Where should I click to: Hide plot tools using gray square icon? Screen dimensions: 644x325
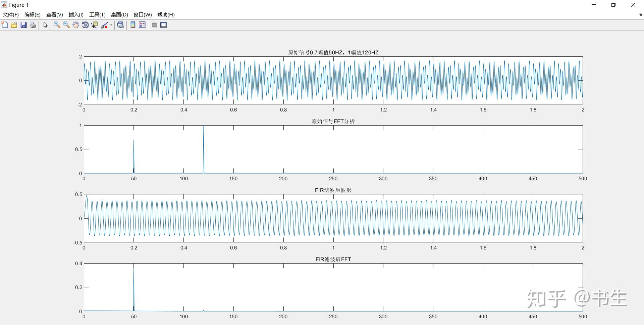pyautogui.click(x=154, y=25)
